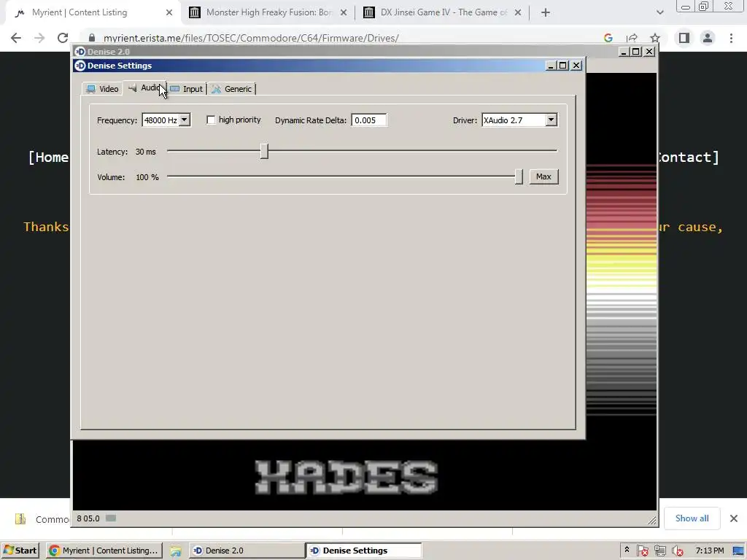
Task: Open the Chrome three-dot menu
Action: 731,38
